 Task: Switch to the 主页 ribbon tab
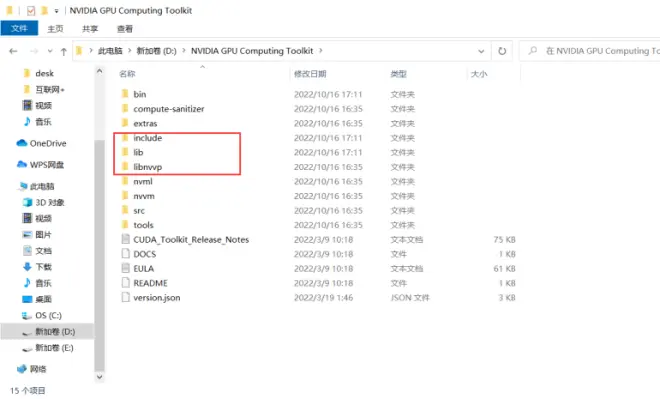click(55, 29)
